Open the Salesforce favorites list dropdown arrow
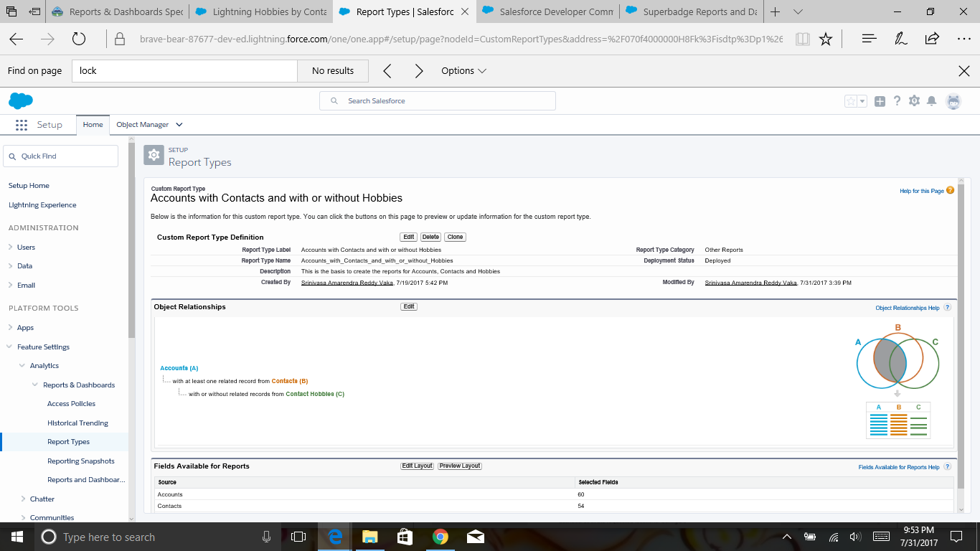 click(862, 101)
